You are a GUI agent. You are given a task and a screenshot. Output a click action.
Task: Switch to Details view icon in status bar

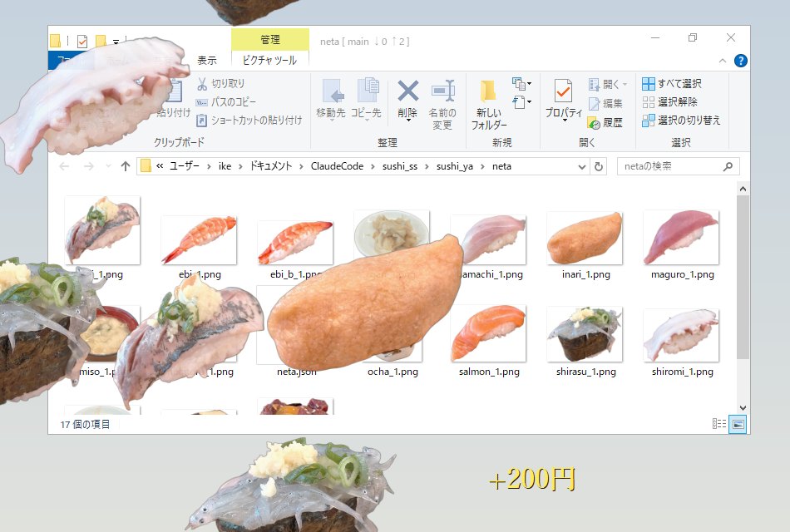[x=719, y=424]
